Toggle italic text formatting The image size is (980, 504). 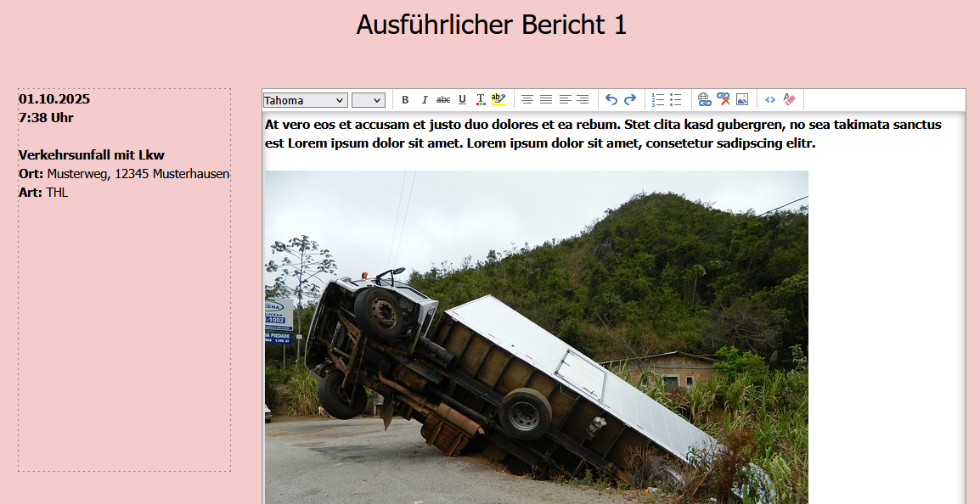pos(425,100)
